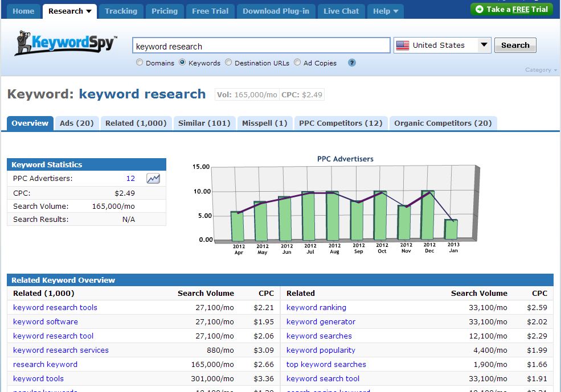
Task: Switch to the Ads (20) tab
Action: pos(77,123)
